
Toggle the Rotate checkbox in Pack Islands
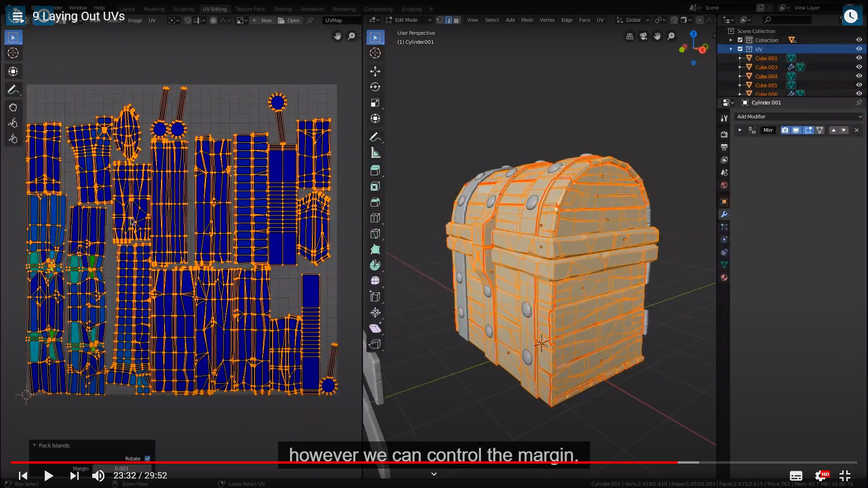tap(147, 458)
